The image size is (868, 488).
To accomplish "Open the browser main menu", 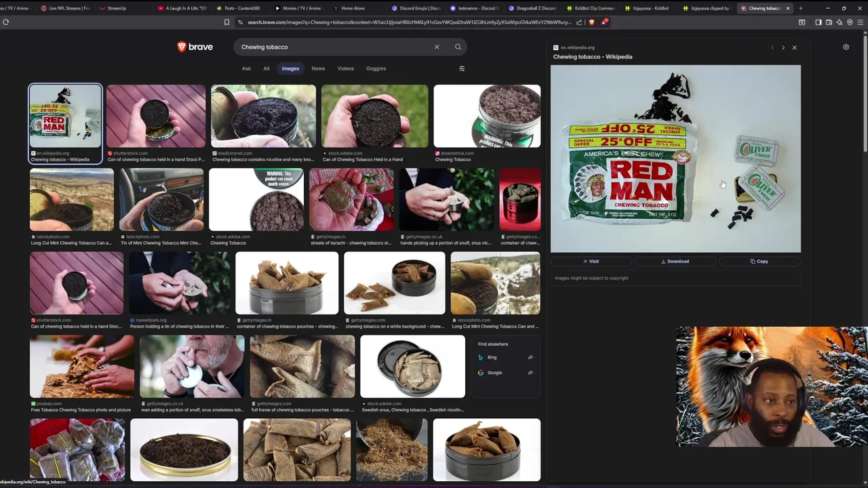I will 861,22.
